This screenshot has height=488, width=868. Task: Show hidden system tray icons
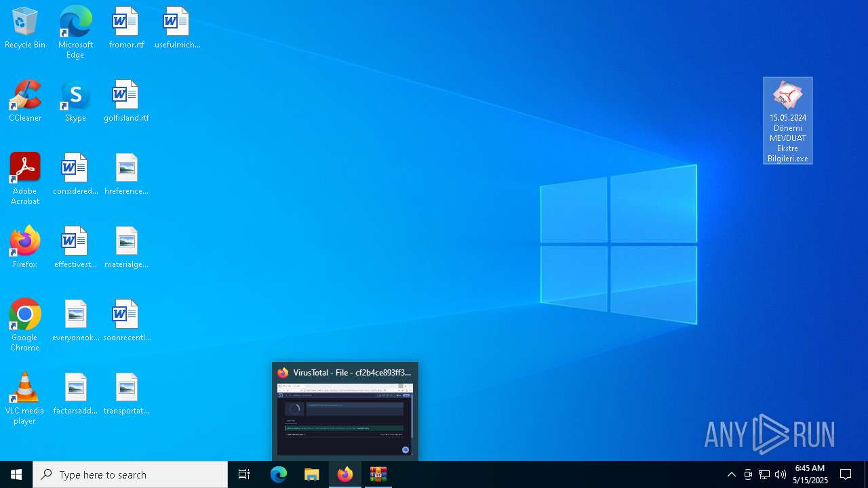click(731, 474)
